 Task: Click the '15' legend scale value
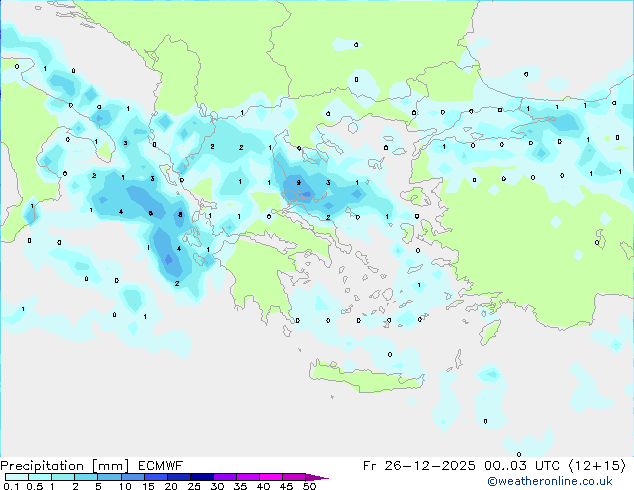point(148,486)
